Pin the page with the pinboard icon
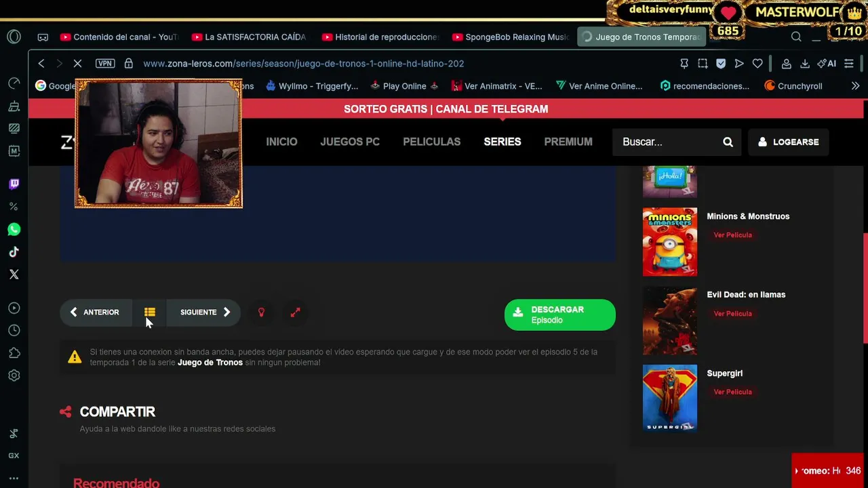The image size is (868, 488). [684, 64]
